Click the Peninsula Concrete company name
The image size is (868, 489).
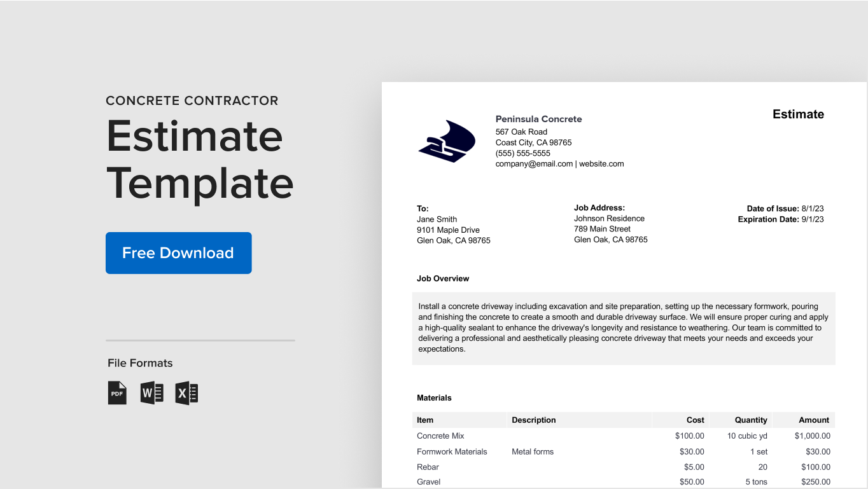point(538,119)
